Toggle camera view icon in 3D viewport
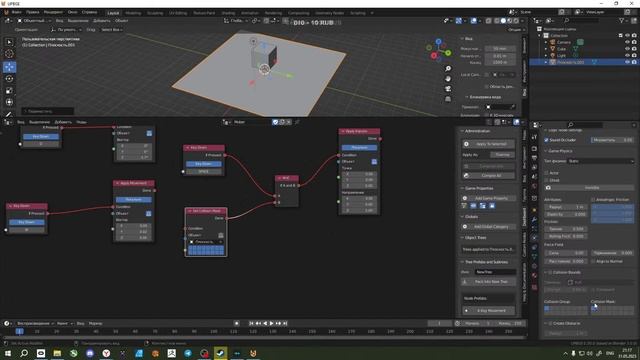 click(448, 89)
